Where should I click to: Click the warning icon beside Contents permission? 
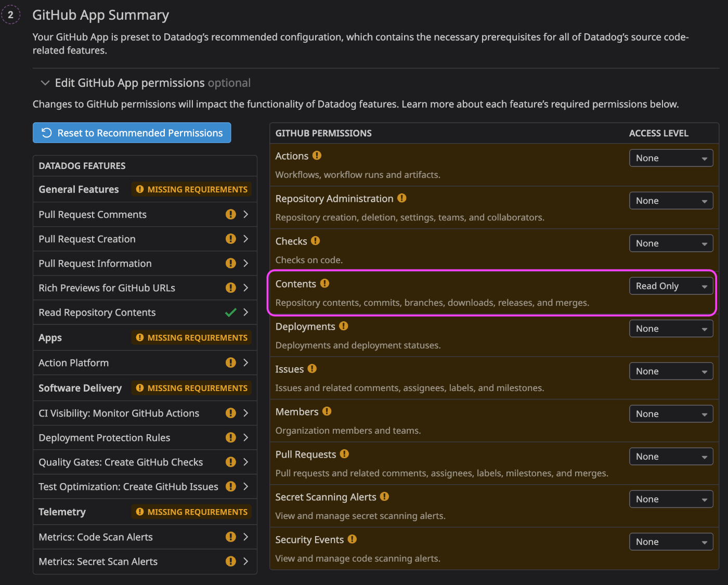point(324,283)
